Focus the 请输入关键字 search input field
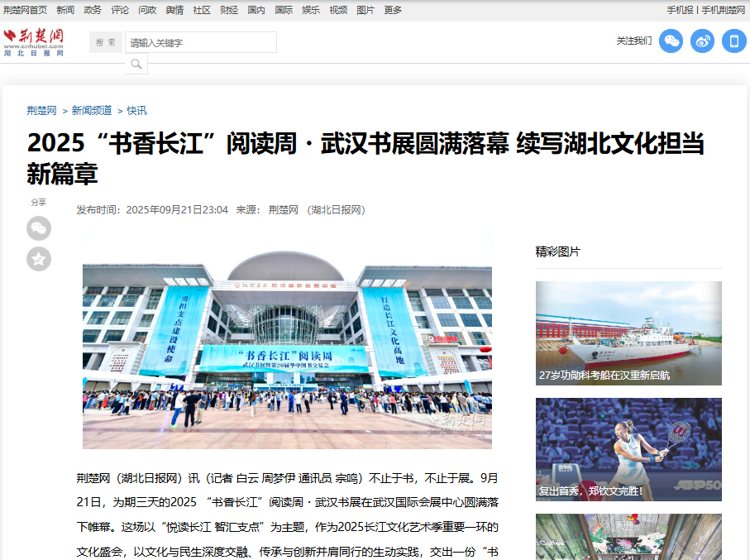The height and width of the screenshot is (560, 750). pyautogui.click(x=201, y=42)
